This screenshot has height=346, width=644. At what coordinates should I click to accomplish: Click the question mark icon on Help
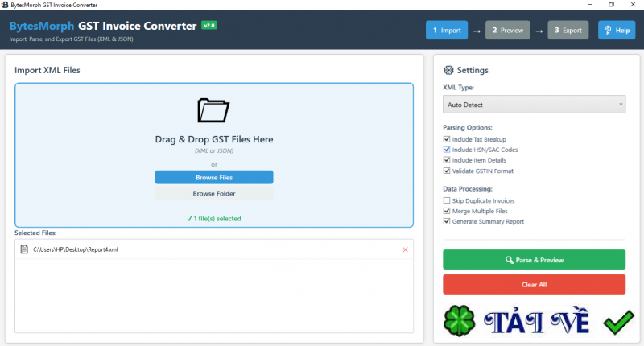(608, 31)
